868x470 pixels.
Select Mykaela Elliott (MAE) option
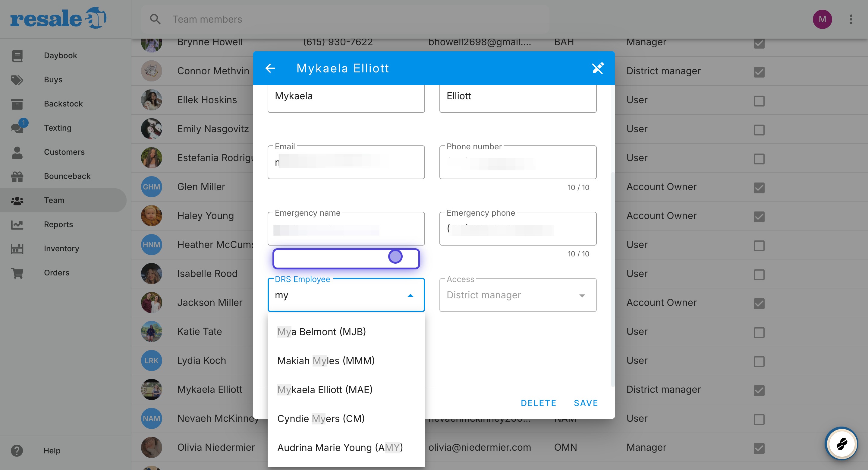[x=346, y=390]
